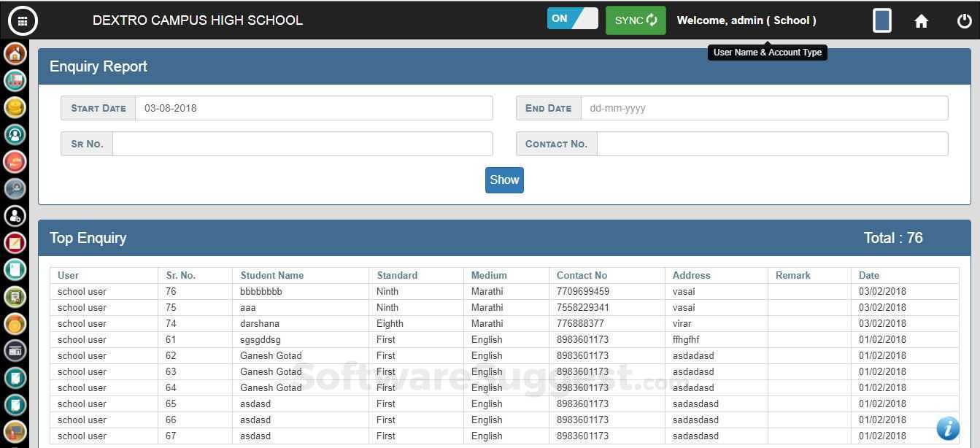Click the green book icon in the sidebar
The width and height of the screenshot is (980, 448).
[x=15, y=296]
